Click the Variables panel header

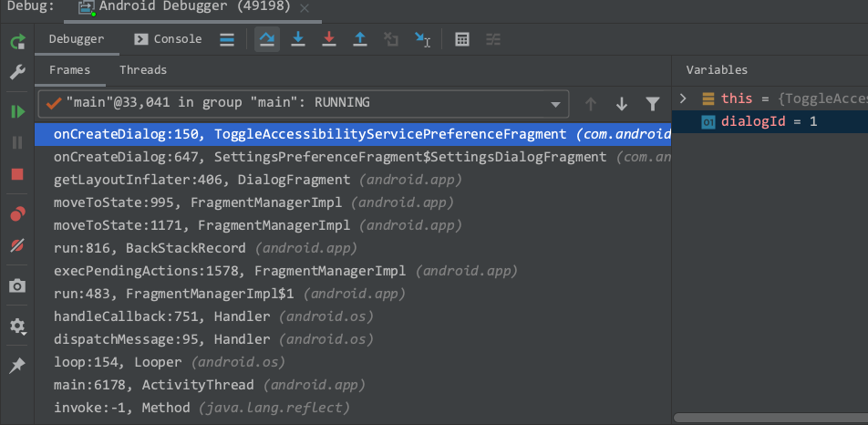click(x=717, y=70)
